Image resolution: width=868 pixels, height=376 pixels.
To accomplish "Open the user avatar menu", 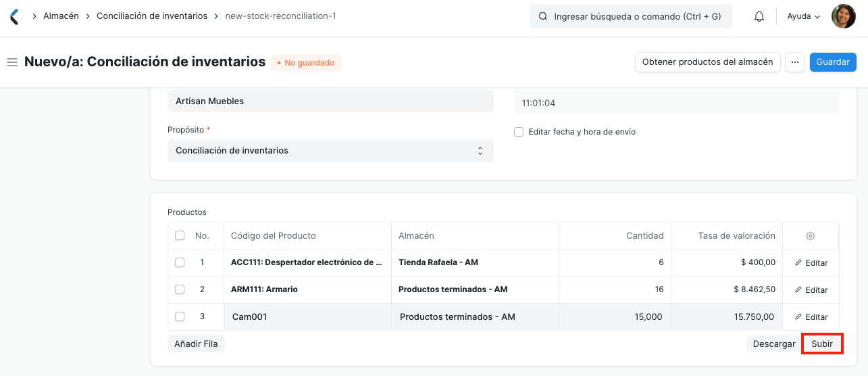I will (x=843, y=16).
